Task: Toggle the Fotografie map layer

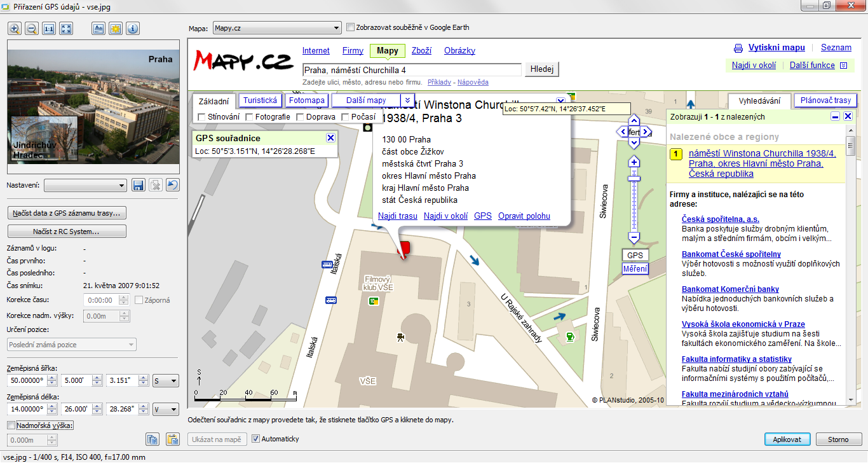Action: pos(250,117)
